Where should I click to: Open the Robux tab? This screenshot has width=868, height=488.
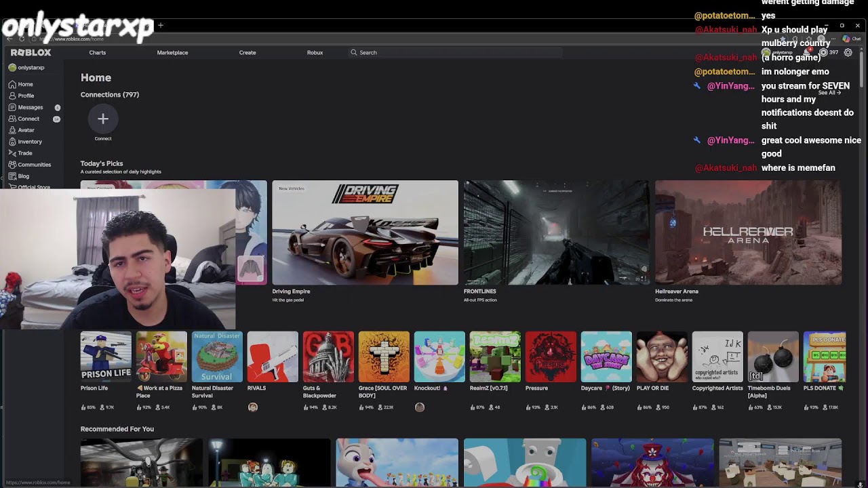click(315, 52)
